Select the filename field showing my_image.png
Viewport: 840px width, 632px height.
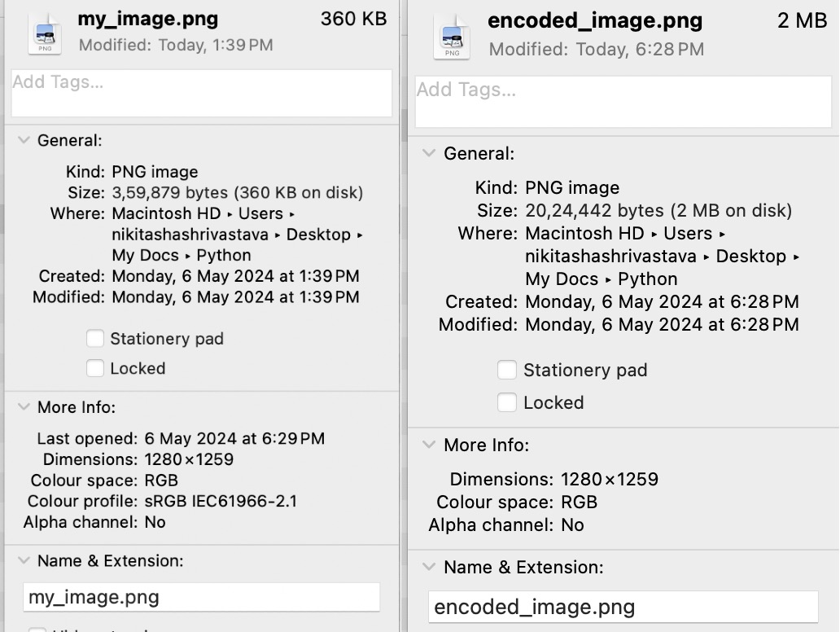click(x=200, y=597)
